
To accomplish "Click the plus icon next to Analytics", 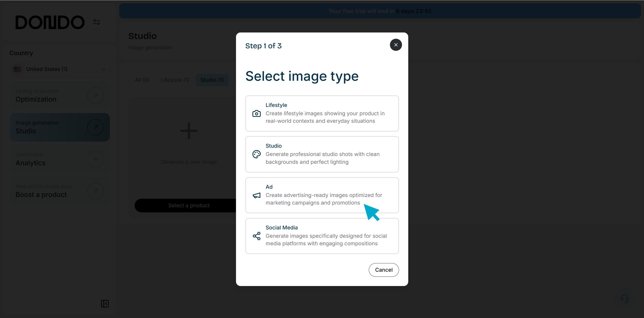I will 95,159.
